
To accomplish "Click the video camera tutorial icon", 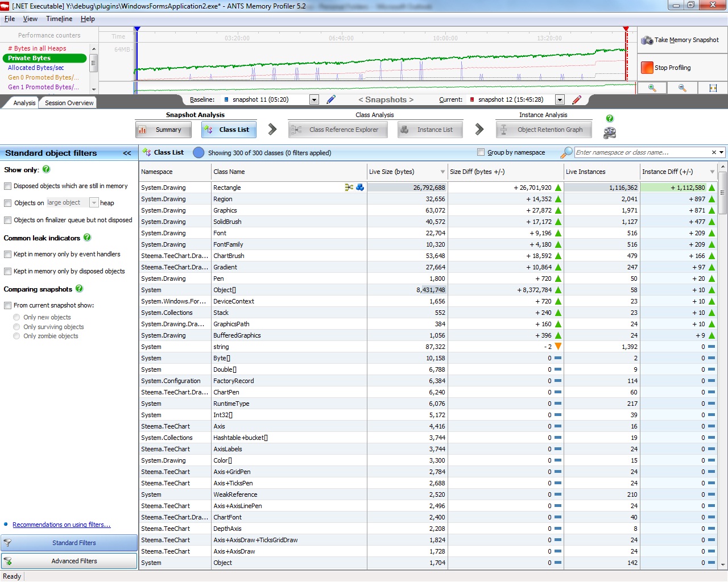I will pyautogui.click(x=610, y=133).
